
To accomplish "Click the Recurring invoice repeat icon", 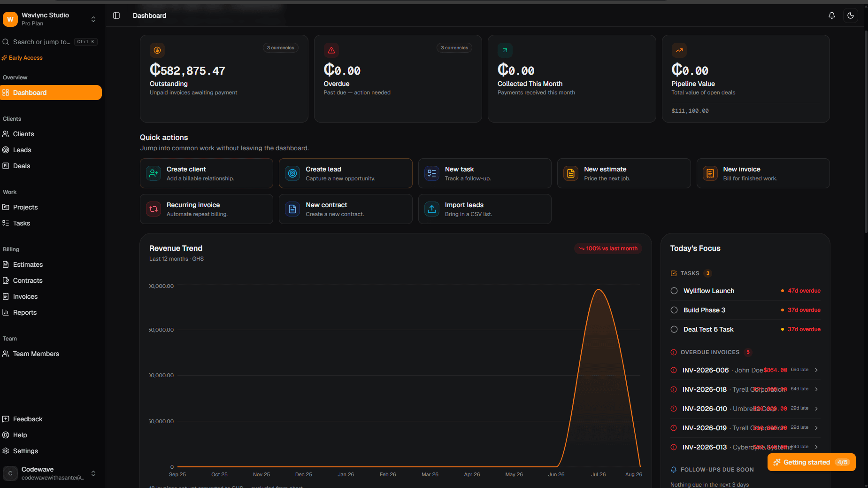I will pos(154,209).
